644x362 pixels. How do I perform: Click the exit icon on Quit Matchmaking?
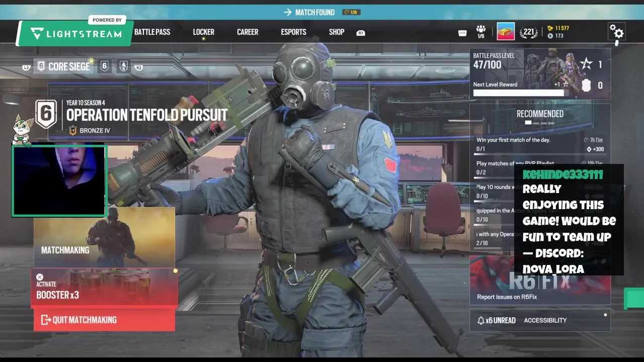46,320
